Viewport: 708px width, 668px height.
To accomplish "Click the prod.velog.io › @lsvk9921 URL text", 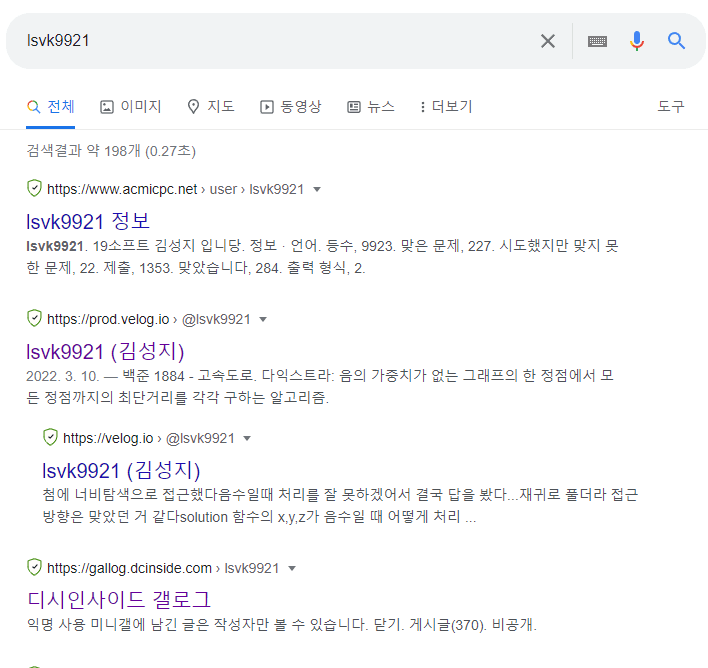I will coord(149,319).
